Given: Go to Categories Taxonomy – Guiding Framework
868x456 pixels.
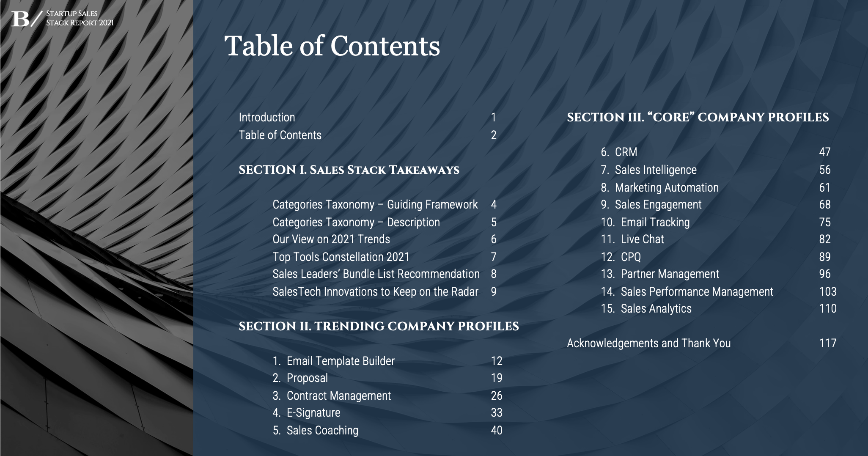Looking at the screenshot, I should [375, 205].
